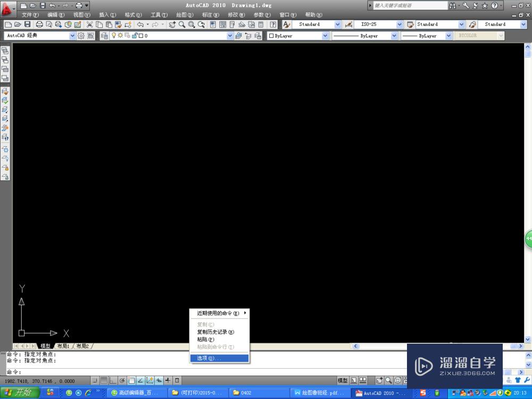The width and height of the screenshot is (532, 399).
Task: Open Layer Properties Manager icon
Action: [104, 36]
